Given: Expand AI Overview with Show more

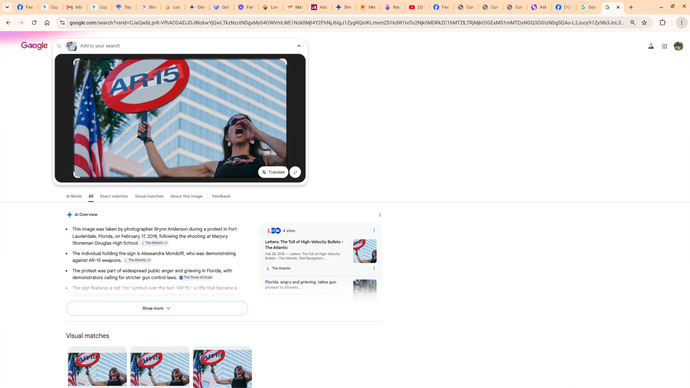Looking at the screenshot, I should [157, 308].
